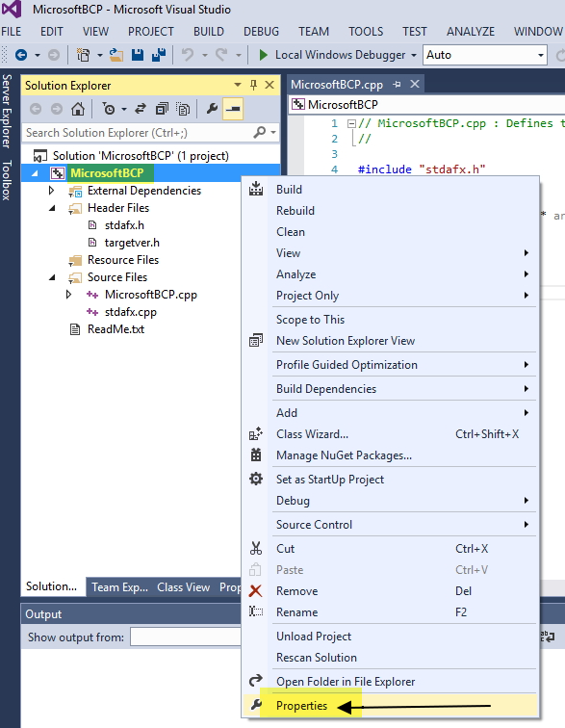Click Solution Explorer Home icon
The width and height of the screenshot is (565, 728).
pos(78,109)
